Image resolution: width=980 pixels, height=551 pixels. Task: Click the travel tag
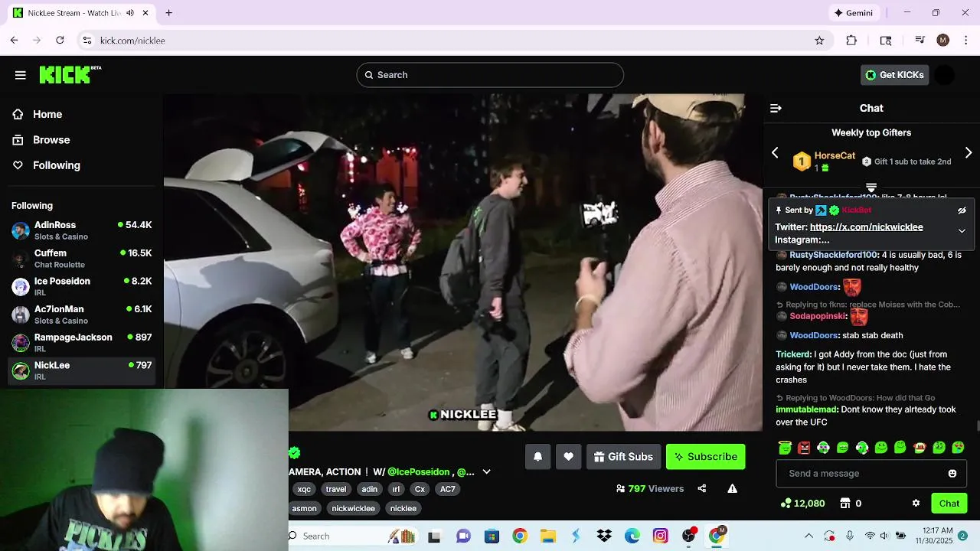(336, 489)
